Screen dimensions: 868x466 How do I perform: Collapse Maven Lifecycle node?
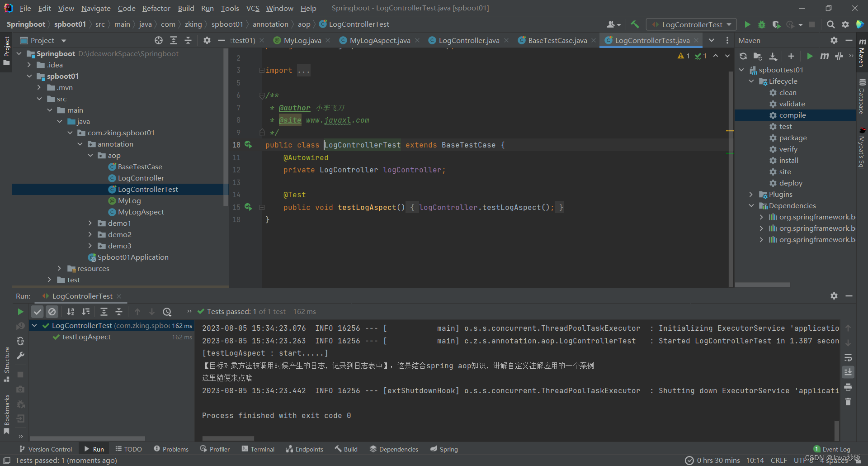tap(751, 81)
